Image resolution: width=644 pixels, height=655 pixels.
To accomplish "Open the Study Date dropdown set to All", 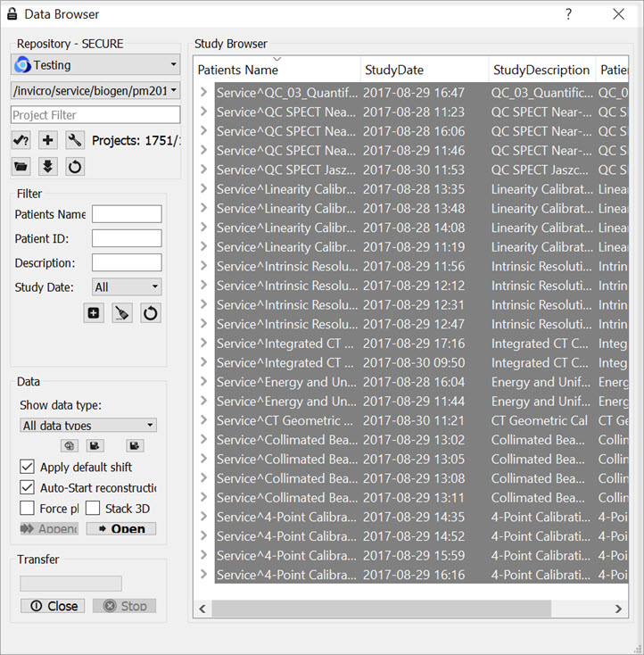I will (127, 287).
